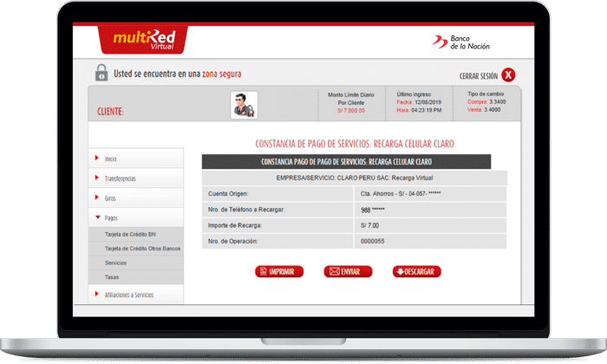Expand the Inicio menu arrow
Screen dimensions: 607x364
pos(97,158)
